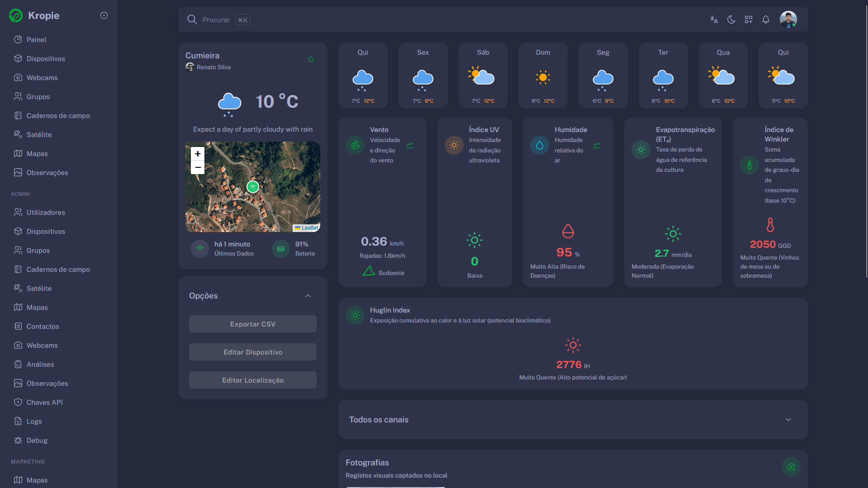The image size is (868, 488).
Task: Click the green device marker on map
Action: coord(253,186)
